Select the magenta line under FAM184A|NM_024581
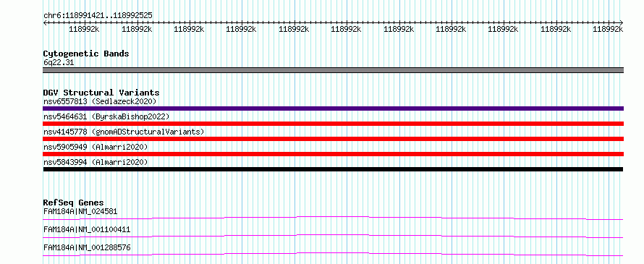This screenshot has height=264, width=644. [333, 218]
